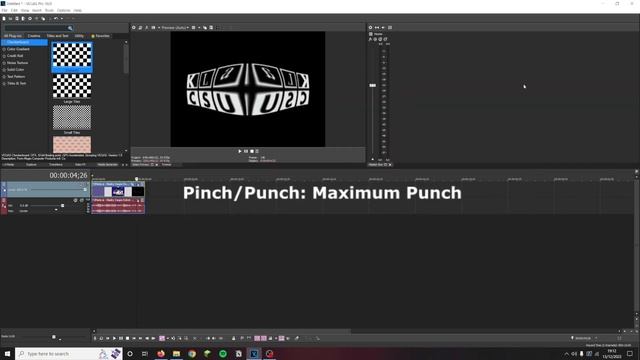Switch to the Utility plug-ins tab
Image resolution: width=640 pixels, height=360 pixels.
(79, 36)
